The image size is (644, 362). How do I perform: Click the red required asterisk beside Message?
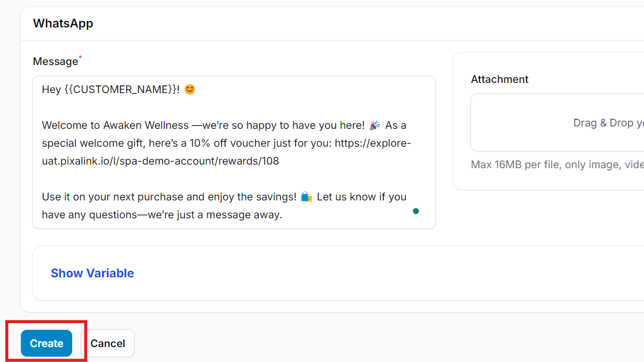click(x=80, y=57)
